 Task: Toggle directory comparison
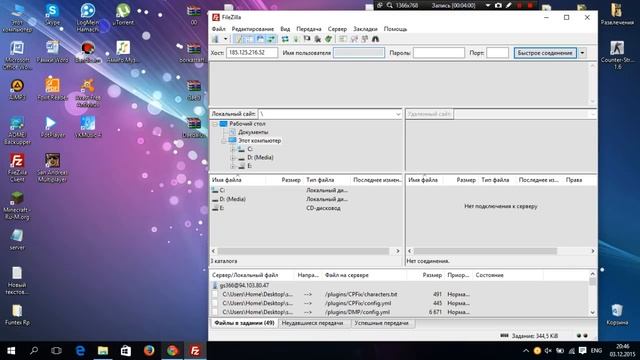pos(354,39)
